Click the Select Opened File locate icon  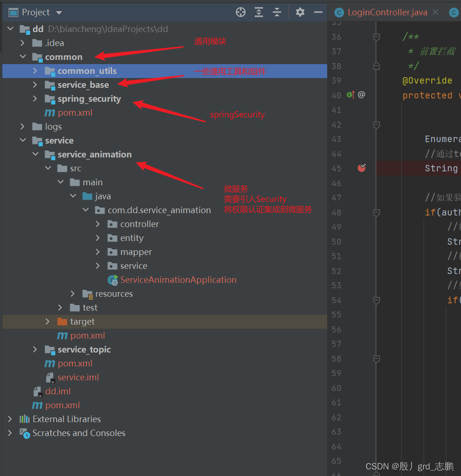pyautogui.click(x=241, y=13)
